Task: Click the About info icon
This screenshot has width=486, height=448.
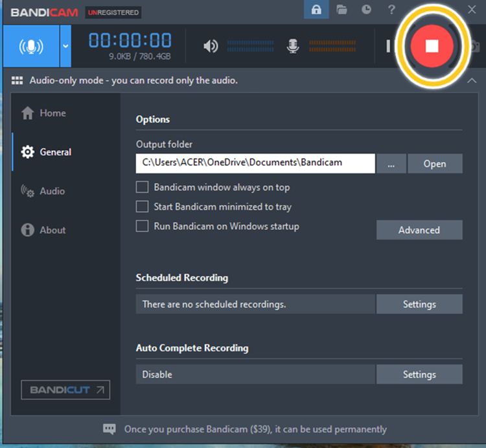Action: pyautogui.click(x=28, y=230)
